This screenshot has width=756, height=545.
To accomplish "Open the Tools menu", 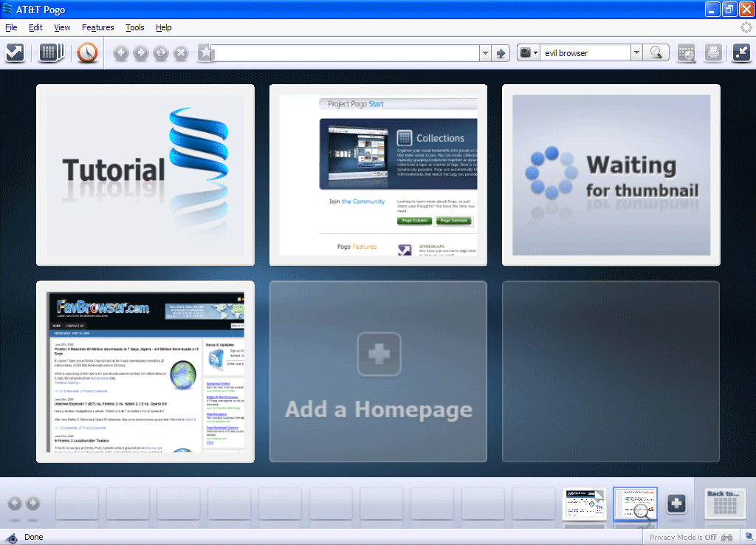I will pyautogui.click(x=135, y=27).
